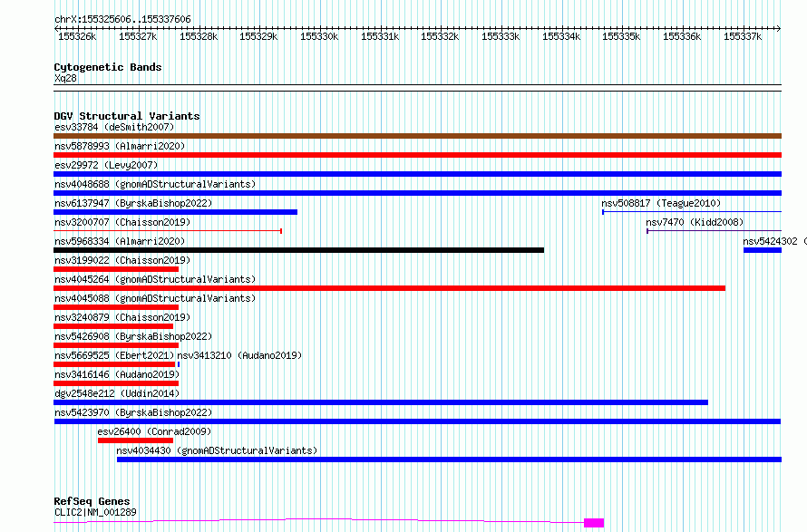Click short blue nsv5424302 bar
Screen dimensions: 807x532
pyautogui.click(x=763, y=250)
